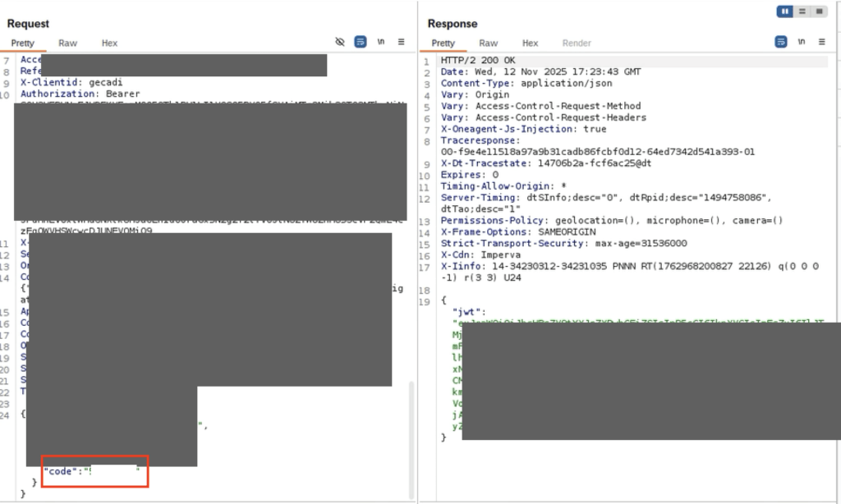Select the Response Pretty tab
The height and width of the screenshot is (504, 841).
[443, 43]
